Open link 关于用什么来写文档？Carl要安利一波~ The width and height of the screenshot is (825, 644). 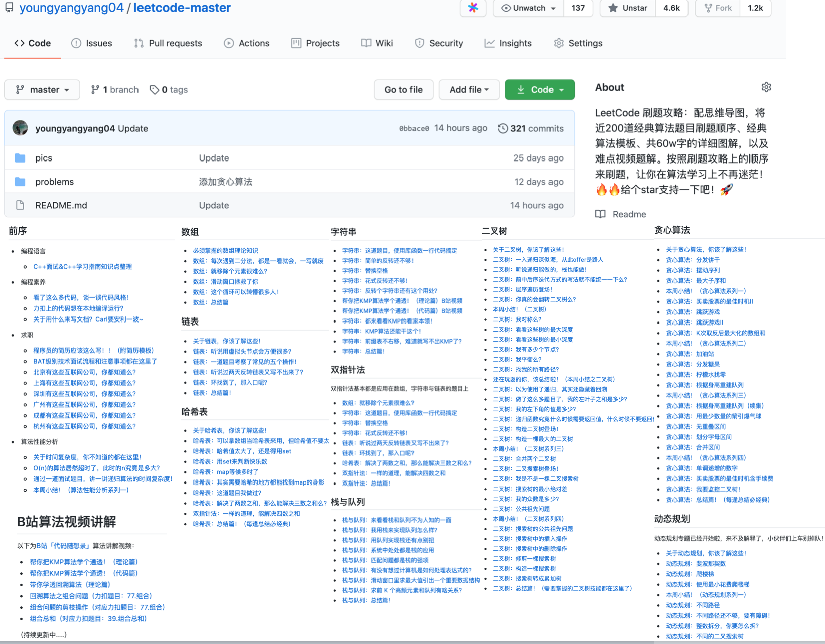pos(88,319)
